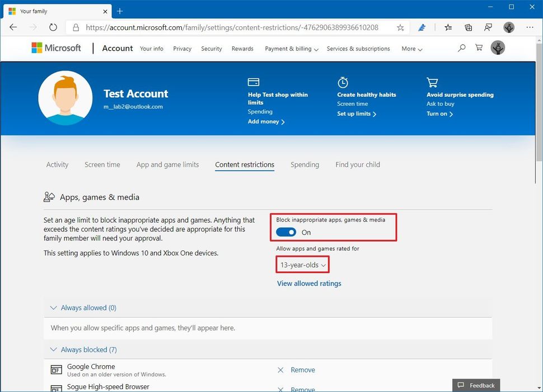This screenshot has height=392, width=543.
Task: Click the card icon above Help Test shop
Action: point(253,82)
